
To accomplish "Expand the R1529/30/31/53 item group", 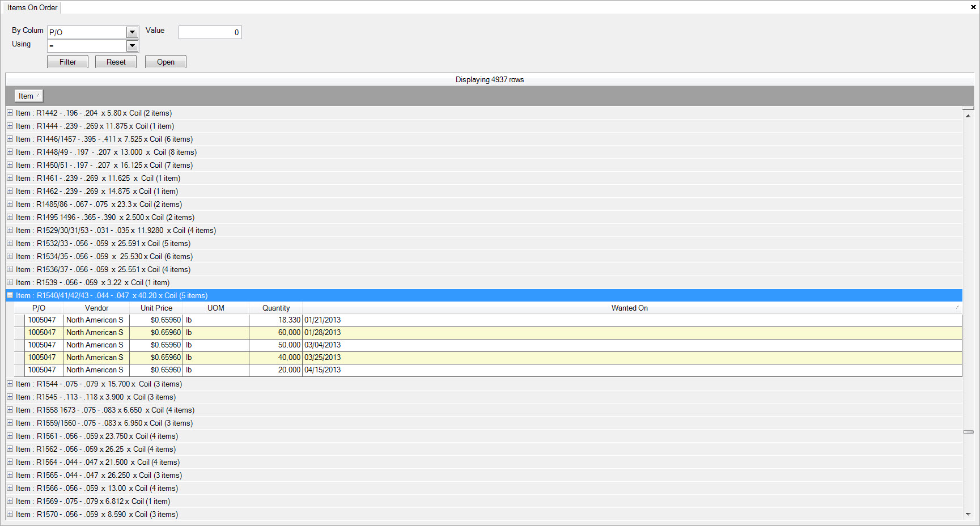I will tap(10, 230).
